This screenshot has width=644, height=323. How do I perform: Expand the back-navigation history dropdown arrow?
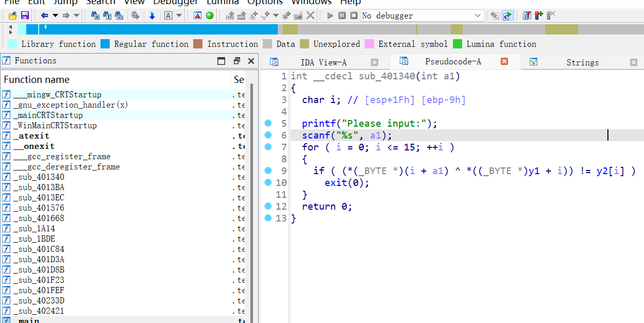55,15
